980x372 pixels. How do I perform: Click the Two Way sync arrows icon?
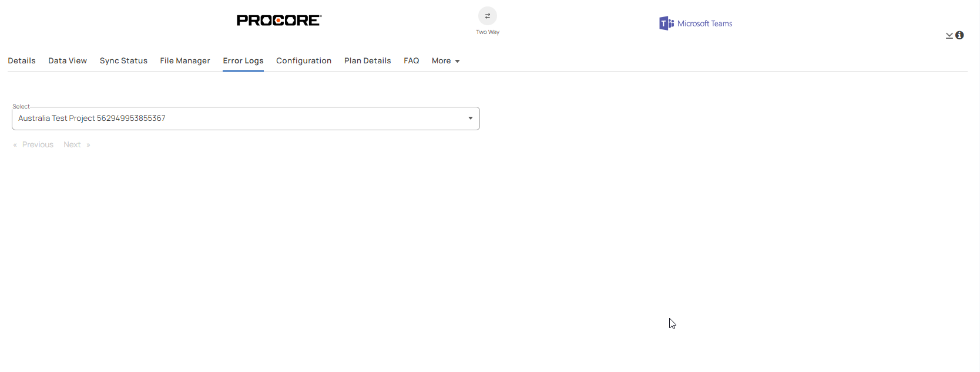point(487,16)
